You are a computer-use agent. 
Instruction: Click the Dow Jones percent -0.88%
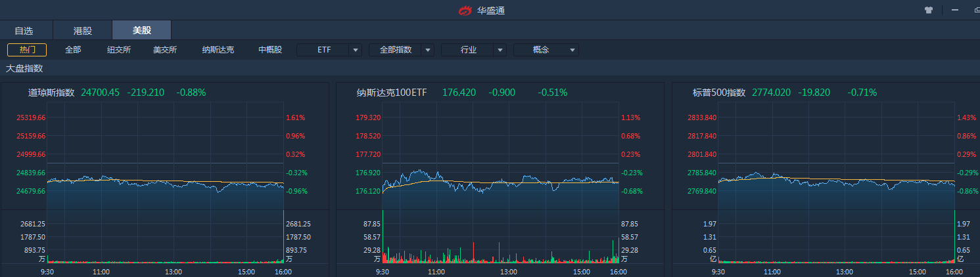pyautogui.click(x=191, y=93)
